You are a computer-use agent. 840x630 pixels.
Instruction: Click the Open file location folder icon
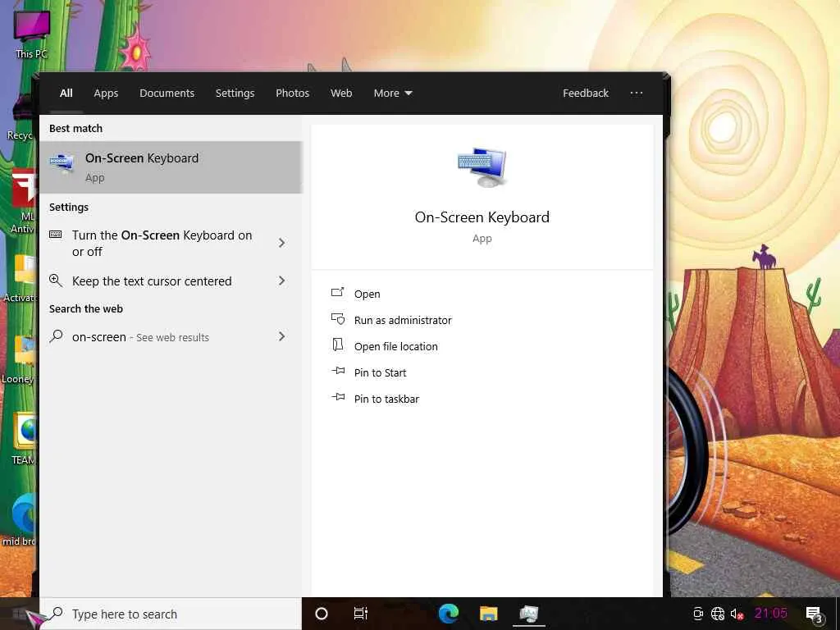click(x=337, y=345)
